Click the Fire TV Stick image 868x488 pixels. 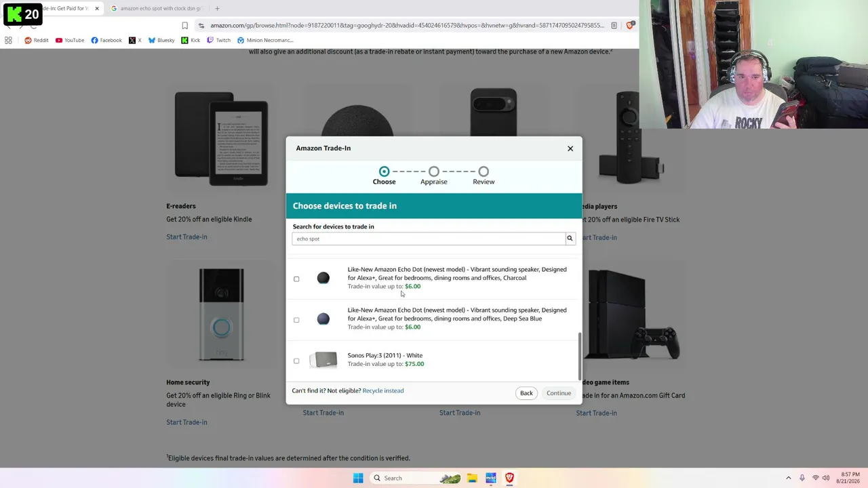pos(630,139)
